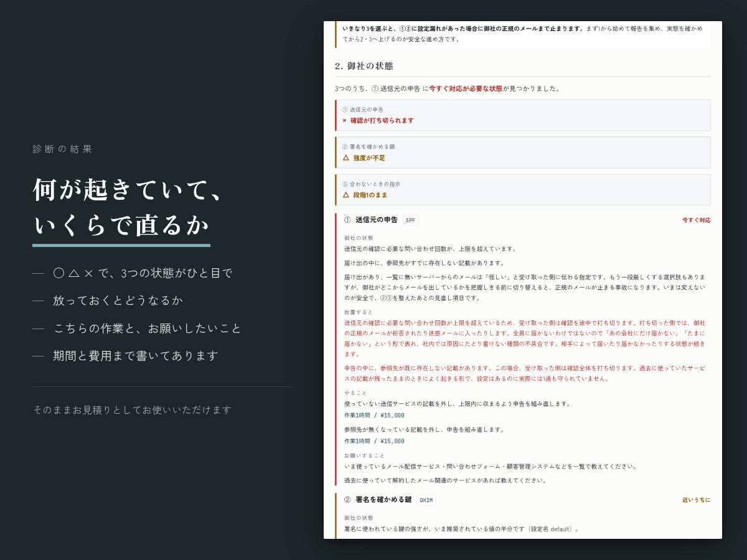Click the bullet 〇△×で、3つの状態がひと目で

143,273
